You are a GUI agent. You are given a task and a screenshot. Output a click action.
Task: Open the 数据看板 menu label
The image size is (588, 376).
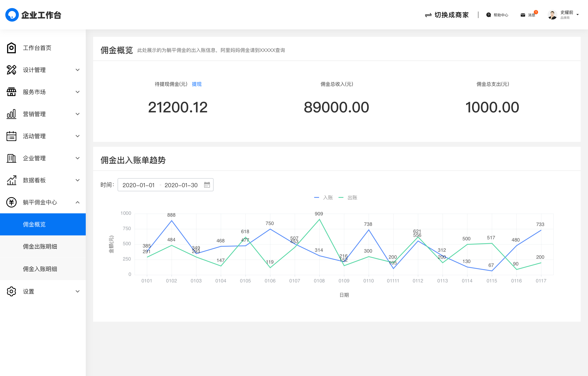[34, 180]
